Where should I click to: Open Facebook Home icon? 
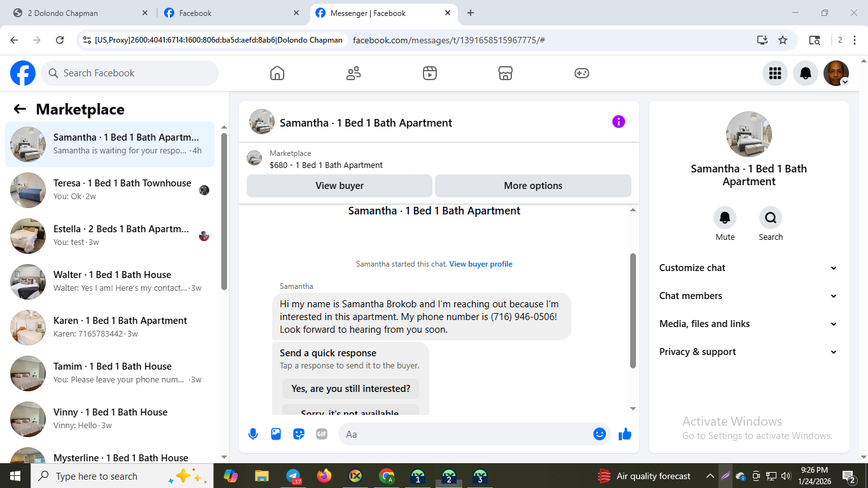pos(277,73)
